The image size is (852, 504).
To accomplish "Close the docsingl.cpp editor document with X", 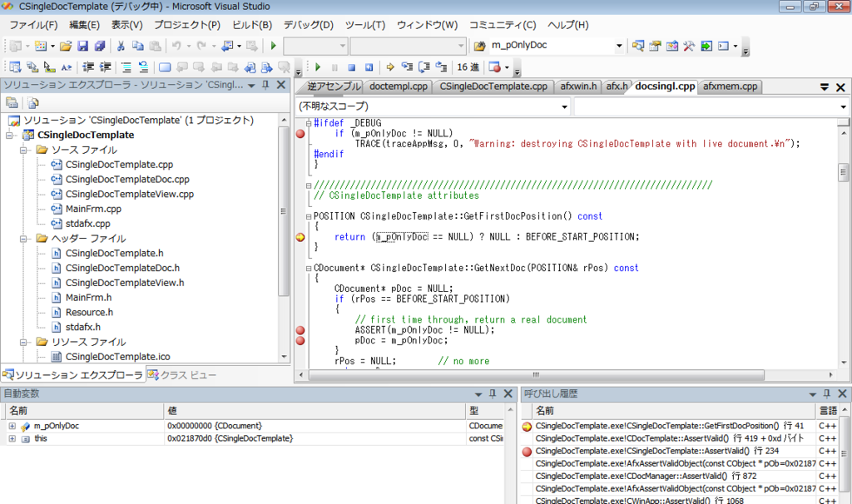I will 840,86.
